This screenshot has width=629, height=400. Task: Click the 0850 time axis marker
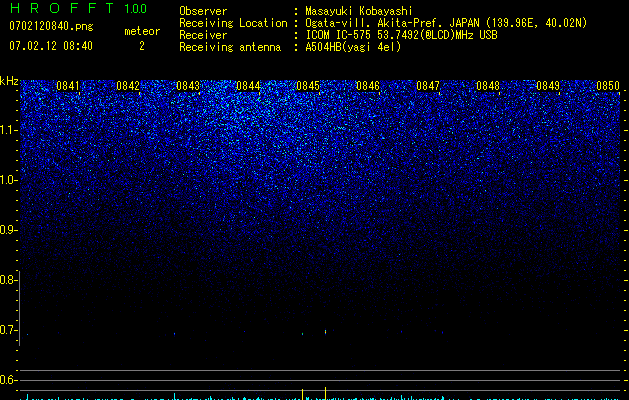coord(608,86)
